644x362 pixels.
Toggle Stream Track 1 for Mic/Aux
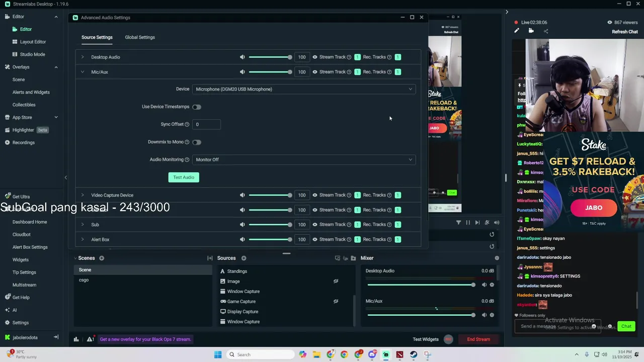357,72
